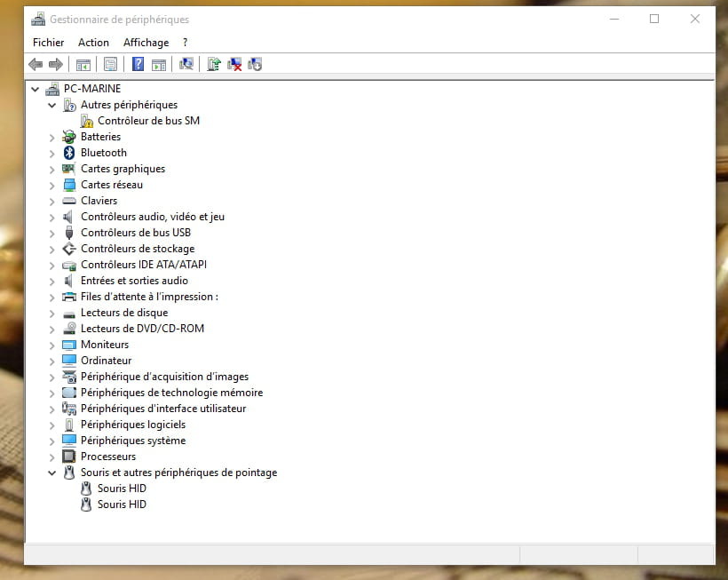The image size is (728, 580).
Task: Select the first Souris HID device
Action: [x=122, y=489]
